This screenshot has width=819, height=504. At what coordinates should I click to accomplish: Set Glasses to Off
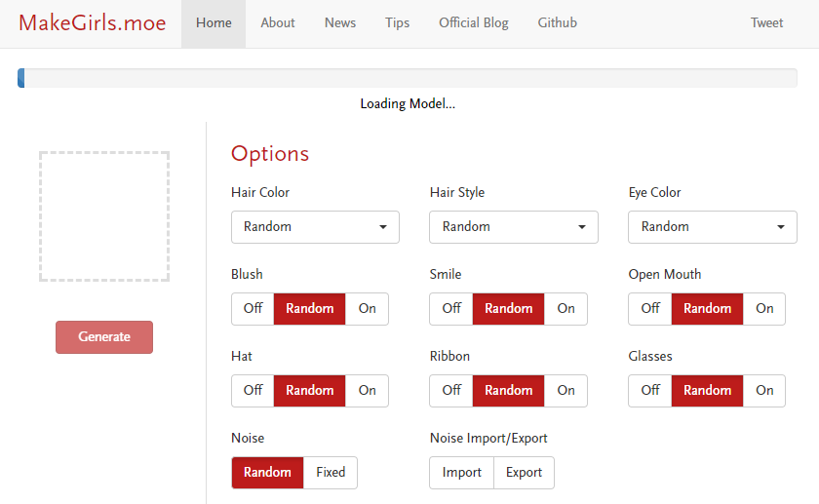pos(650,391)
